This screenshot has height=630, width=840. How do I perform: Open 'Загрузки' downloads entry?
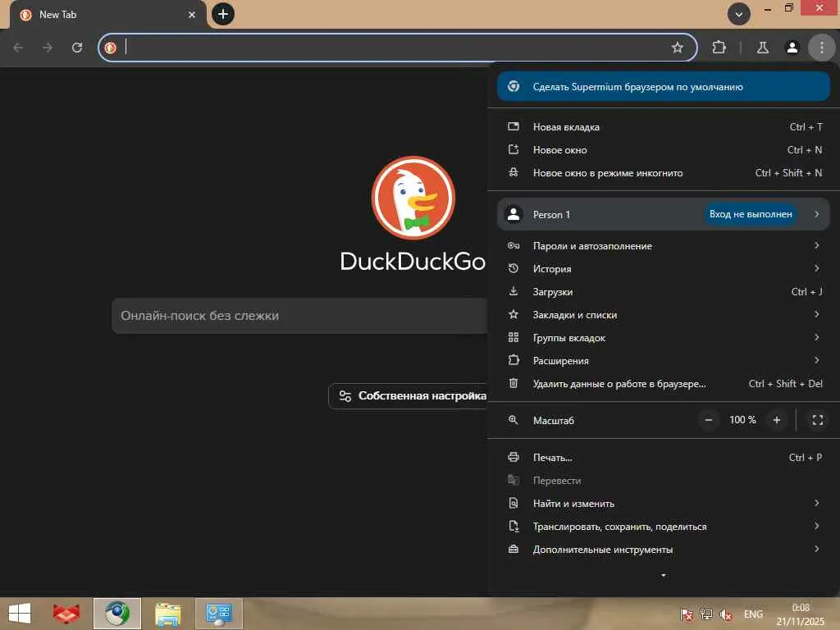(663, 292)
